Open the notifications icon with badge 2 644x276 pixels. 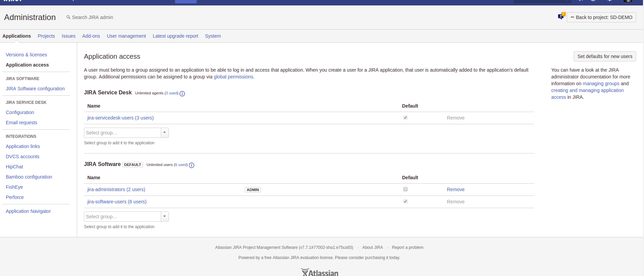561,16
